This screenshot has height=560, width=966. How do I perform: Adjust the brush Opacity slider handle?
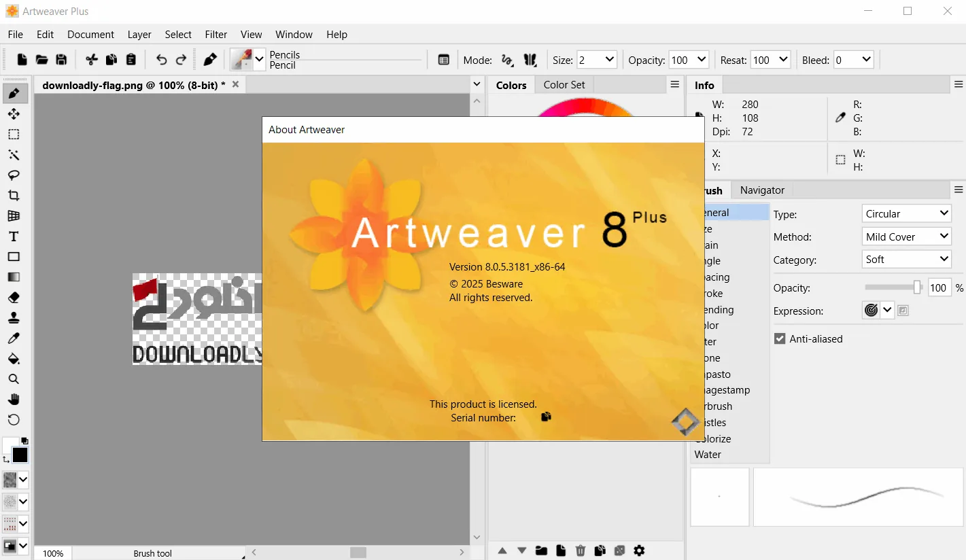point(917,287)
